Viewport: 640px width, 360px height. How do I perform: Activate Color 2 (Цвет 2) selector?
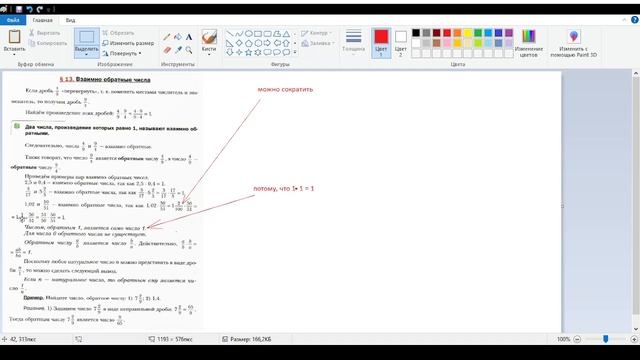[400, 43]
